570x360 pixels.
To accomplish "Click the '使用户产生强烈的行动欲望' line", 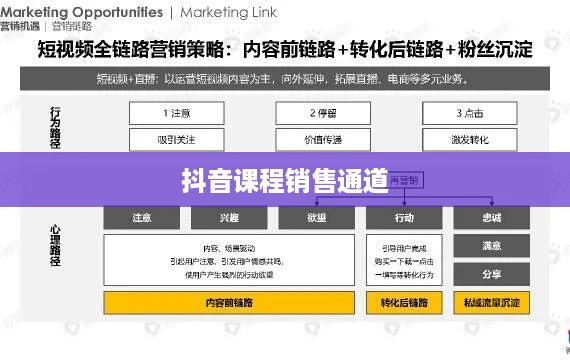I will (229, 275).
